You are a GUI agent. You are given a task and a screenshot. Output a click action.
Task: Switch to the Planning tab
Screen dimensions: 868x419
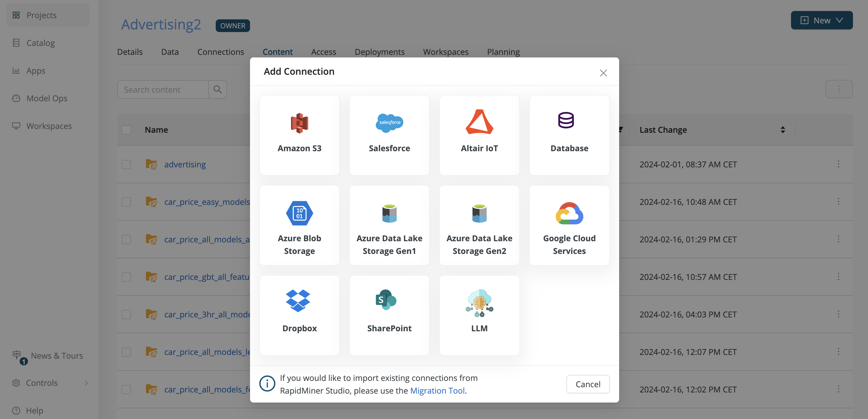coord(503,52)
